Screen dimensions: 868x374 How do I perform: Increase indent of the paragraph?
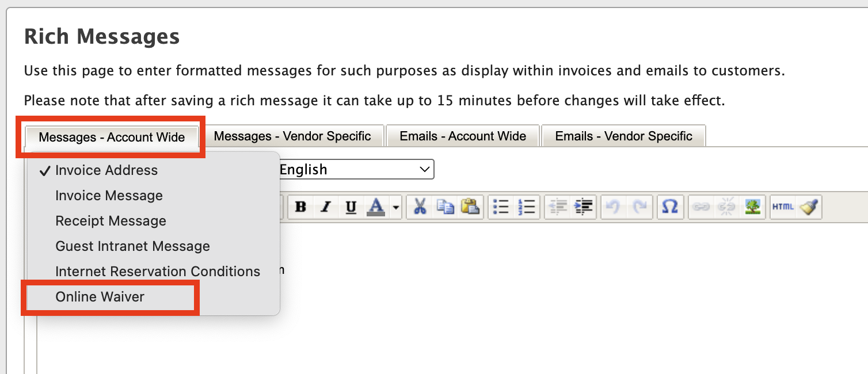(x=583, y=207)
